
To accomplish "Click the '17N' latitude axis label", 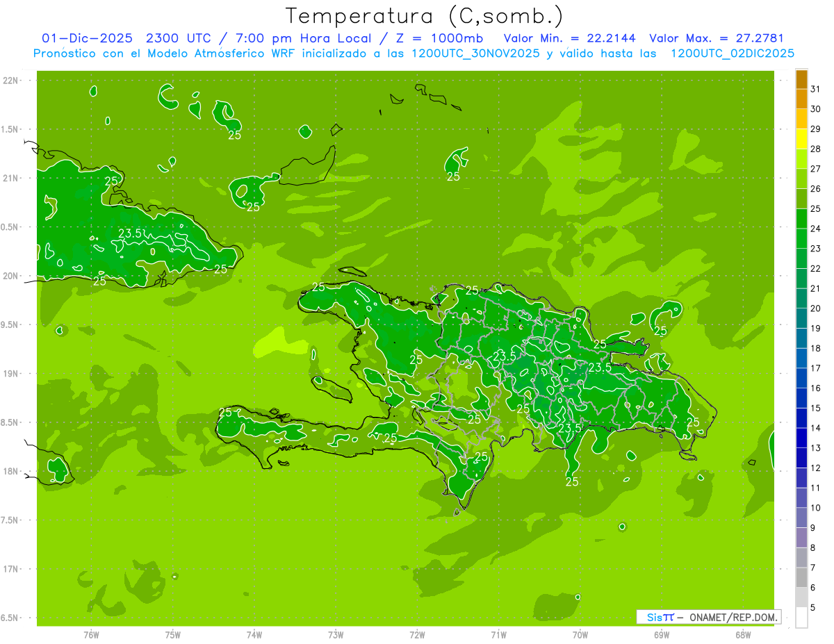I will 10,569.
